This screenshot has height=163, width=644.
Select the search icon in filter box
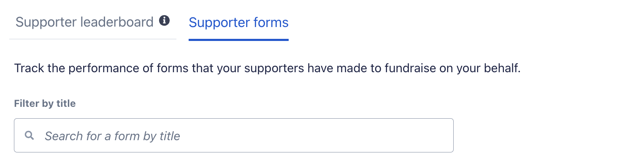point(29,136)
